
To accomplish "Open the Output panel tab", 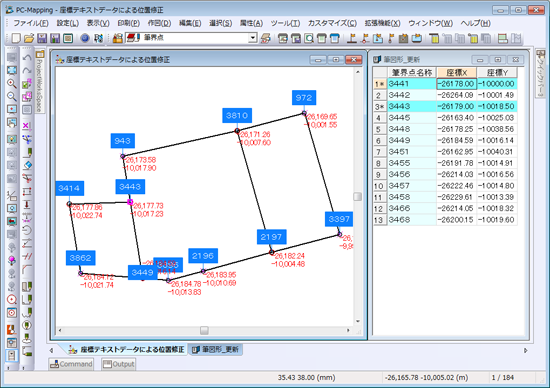I will [x=119, y=364].
